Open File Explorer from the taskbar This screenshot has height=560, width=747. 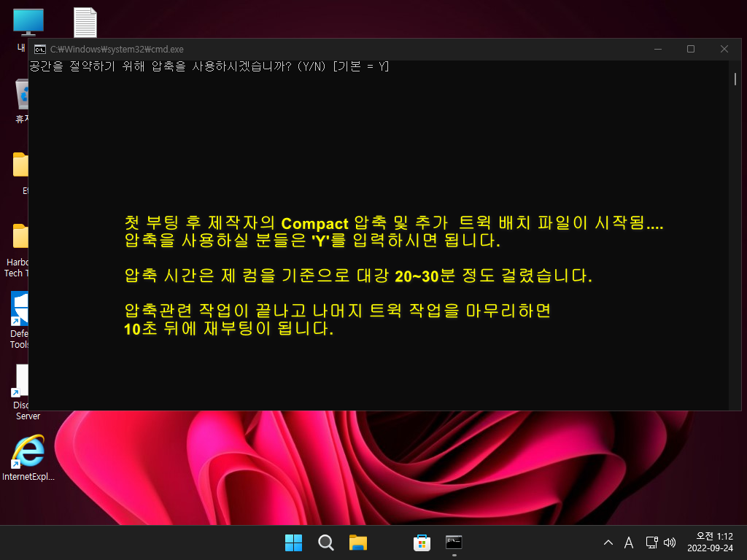357,542
